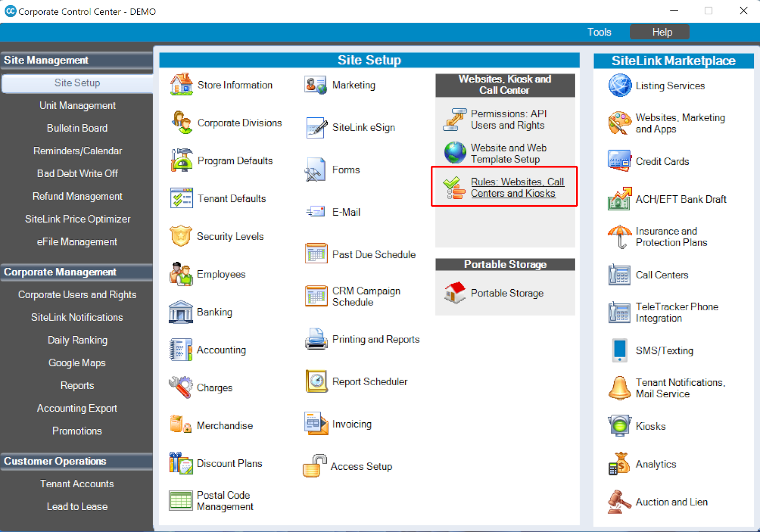Image resolution: width=760 pixels, height=532 pixels.
Task: Collapse the Customer Operations section header
Action: pos(76,461)
